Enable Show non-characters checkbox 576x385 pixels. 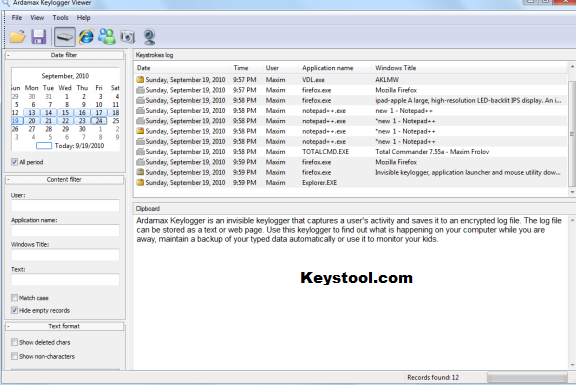pos(14,356)
